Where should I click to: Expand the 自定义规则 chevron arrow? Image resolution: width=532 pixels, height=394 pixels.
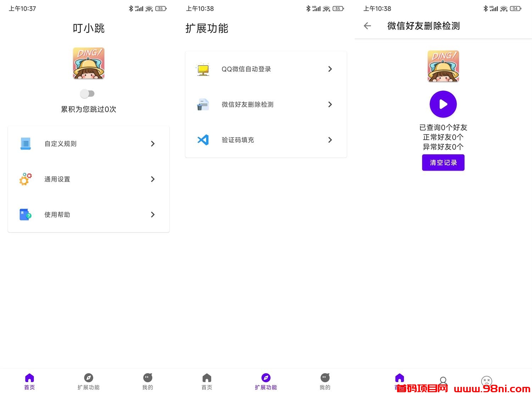[x=153, y=144]
